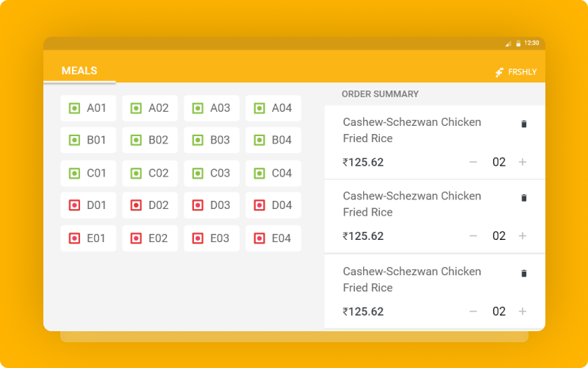Increase the first item's quantity with plus
This screenshot has height=368, width=588.
[523, 162]
